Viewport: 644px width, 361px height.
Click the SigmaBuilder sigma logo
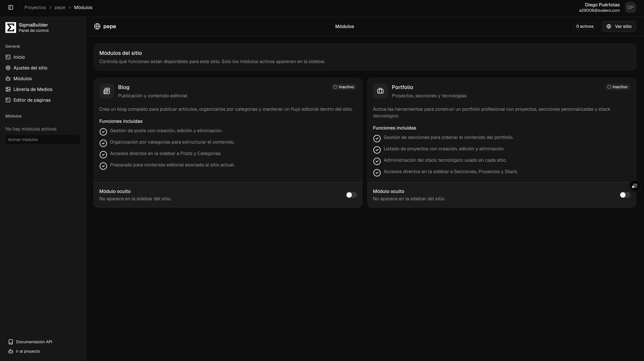pos(11,28)
